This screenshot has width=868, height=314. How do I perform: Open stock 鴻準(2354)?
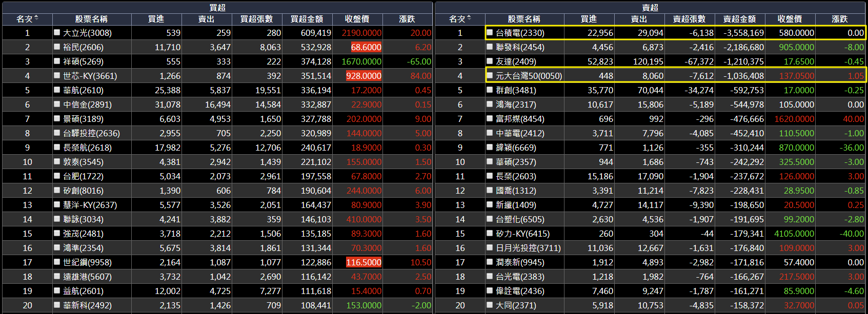83,248
